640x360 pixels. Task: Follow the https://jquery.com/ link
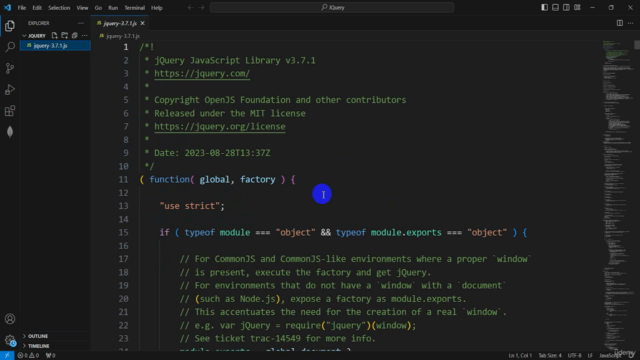(x=202, y=73)
